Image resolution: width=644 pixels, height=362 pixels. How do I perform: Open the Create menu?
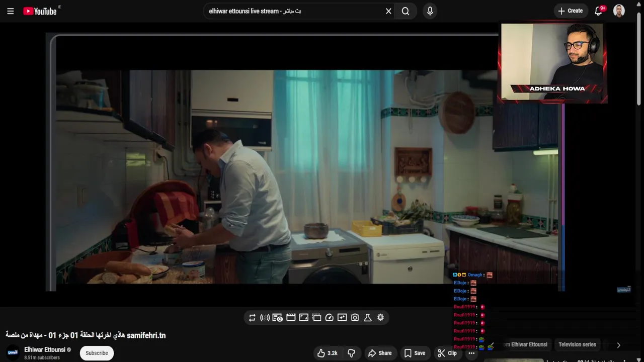coord(570,11)
